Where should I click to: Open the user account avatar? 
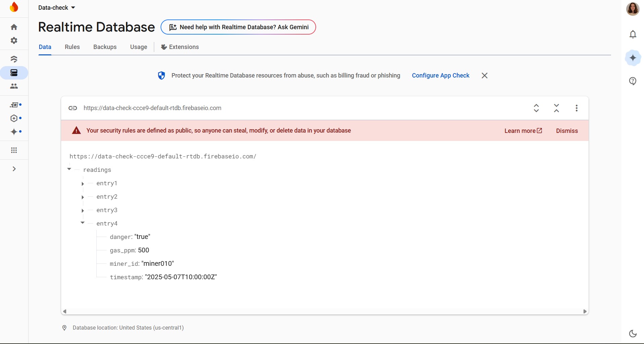point(633,9)
